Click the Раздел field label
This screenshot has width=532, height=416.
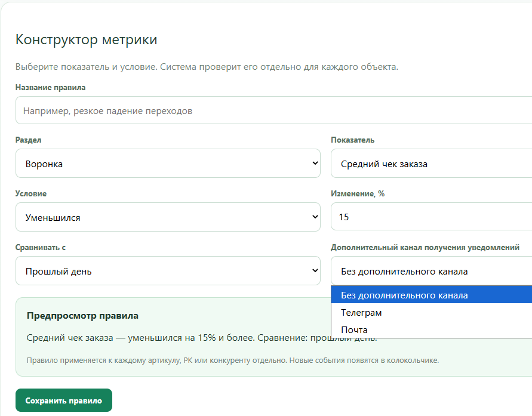[28, 140]
